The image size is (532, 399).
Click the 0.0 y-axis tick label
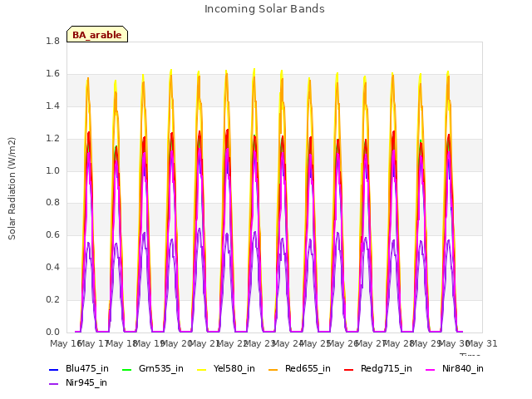coord(52,332)
